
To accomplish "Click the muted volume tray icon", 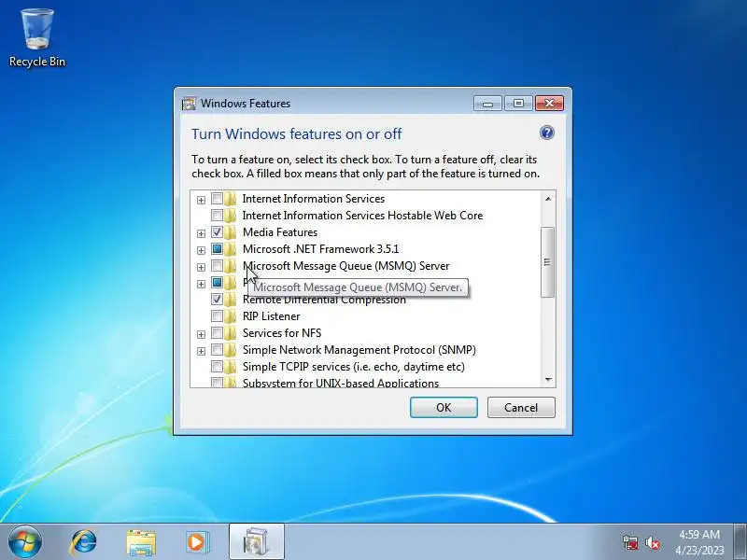I will point(652,542).
